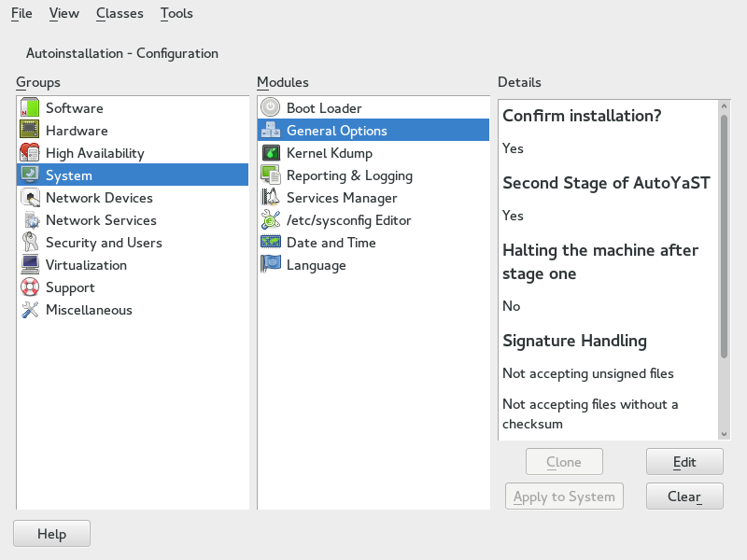Select the Security and Users icon
Viewport: 747px width, 560px height.
[x=28, y=243]
